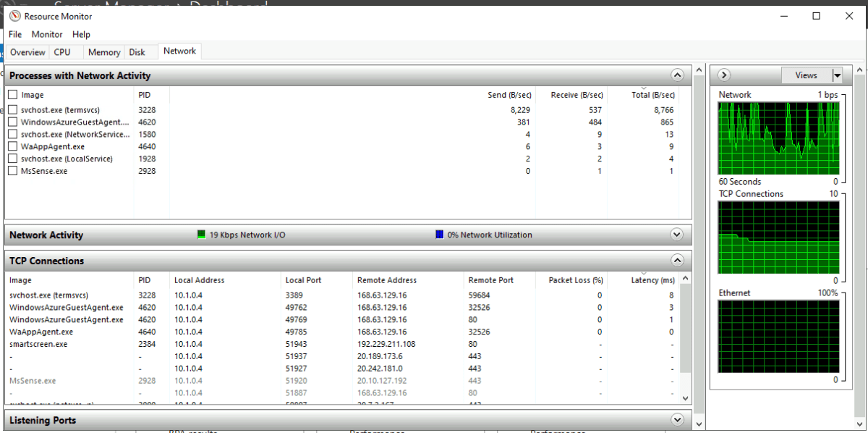Click the main pane scroll up arrow
Viewport: 868px width, 433px height.
click(699, 70)
